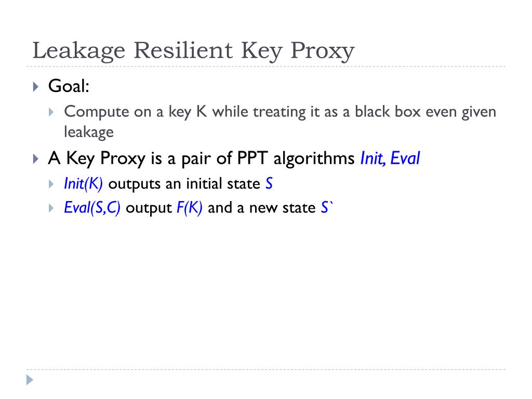The width and height of the screenshot is (532, 399).
Task: Click the blue S` new state symbol
Action: coord(327,208)
